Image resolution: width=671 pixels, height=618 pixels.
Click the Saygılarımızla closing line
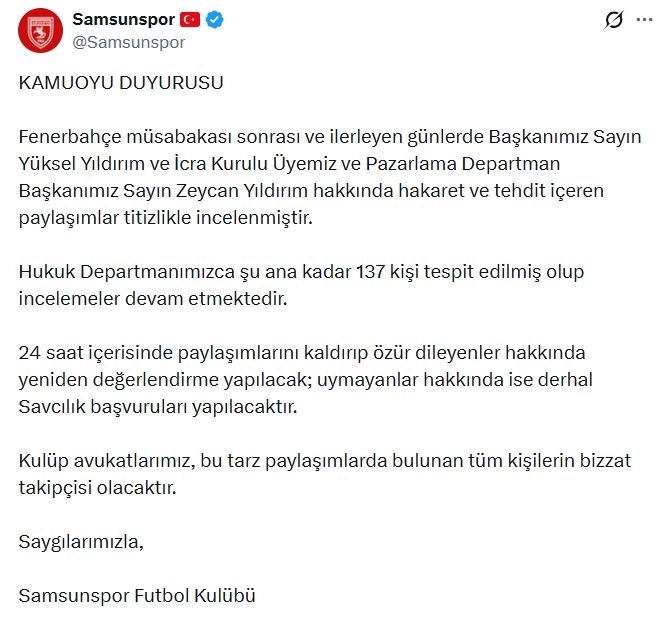point(81,542)
